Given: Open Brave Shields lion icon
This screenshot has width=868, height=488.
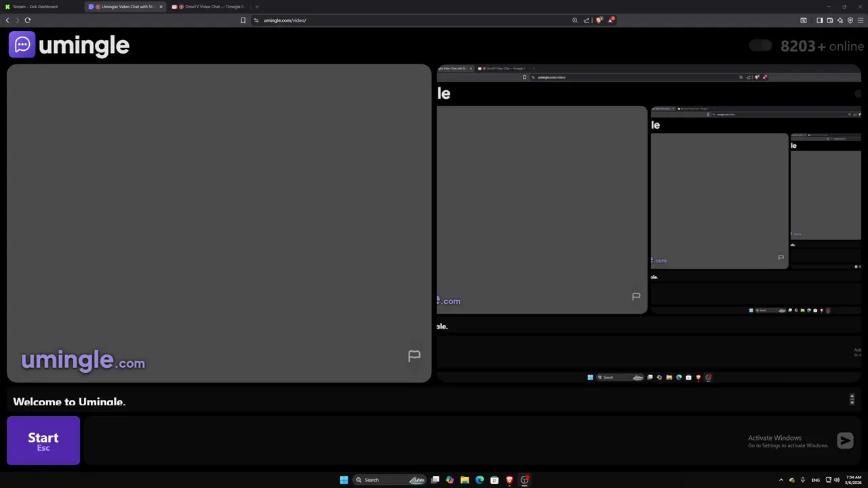Looking at the screenshot, I should [599, 20].
